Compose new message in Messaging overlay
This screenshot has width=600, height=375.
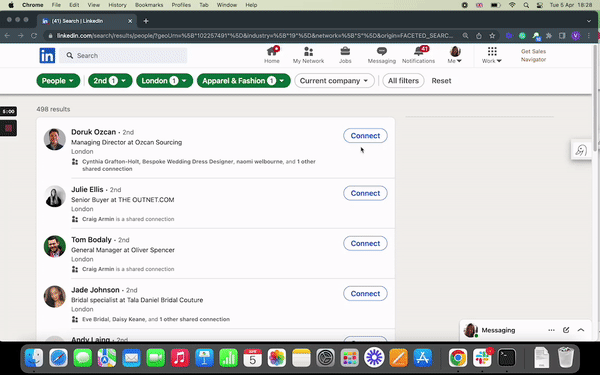point(566,330)
